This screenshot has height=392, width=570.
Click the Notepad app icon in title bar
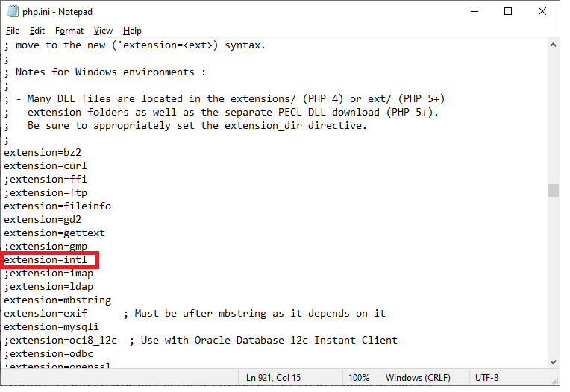12,12
